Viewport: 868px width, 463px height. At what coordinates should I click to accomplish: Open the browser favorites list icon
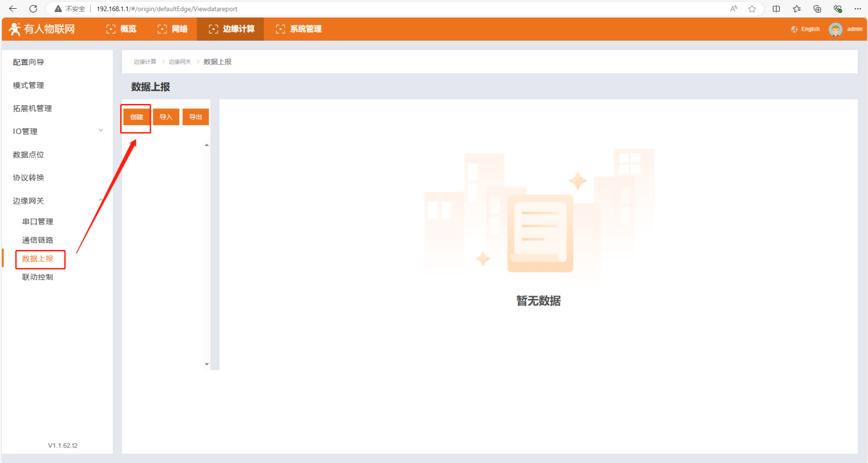[x=797, y=9]
